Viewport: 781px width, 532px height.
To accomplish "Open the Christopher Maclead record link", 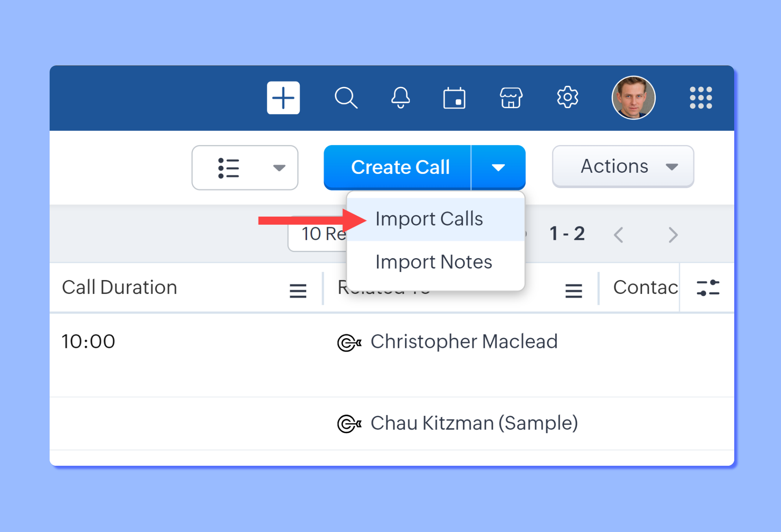I will coord(463,341).
